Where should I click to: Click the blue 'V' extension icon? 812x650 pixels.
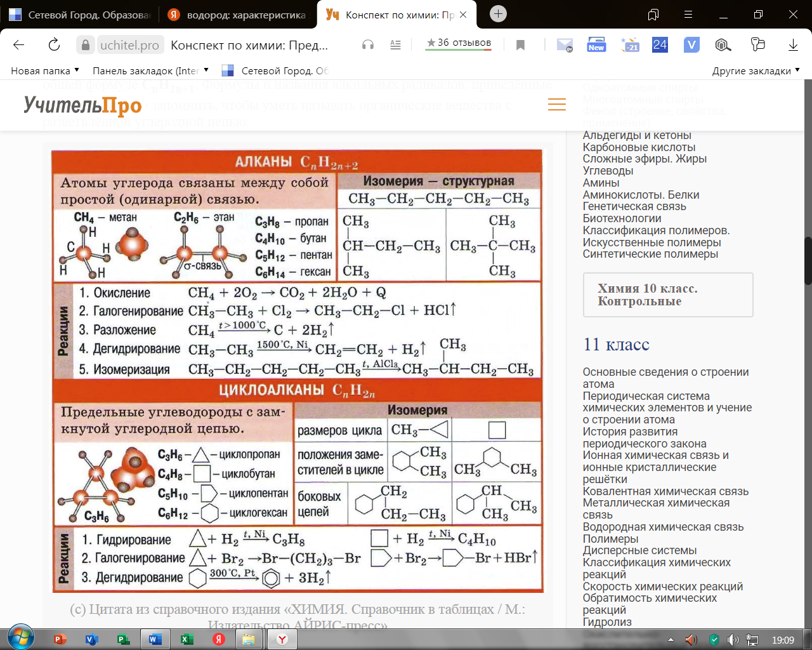point(691,44)
